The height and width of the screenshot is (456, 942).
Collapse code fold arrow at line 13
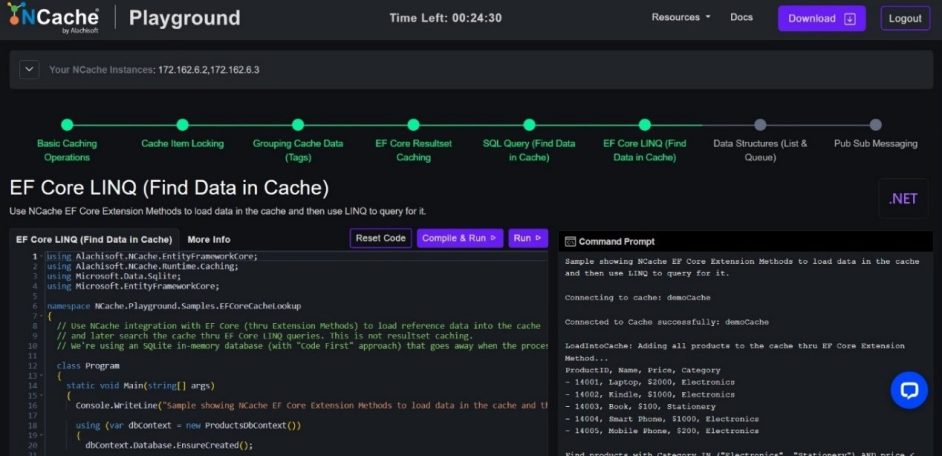tap(41, 376)
